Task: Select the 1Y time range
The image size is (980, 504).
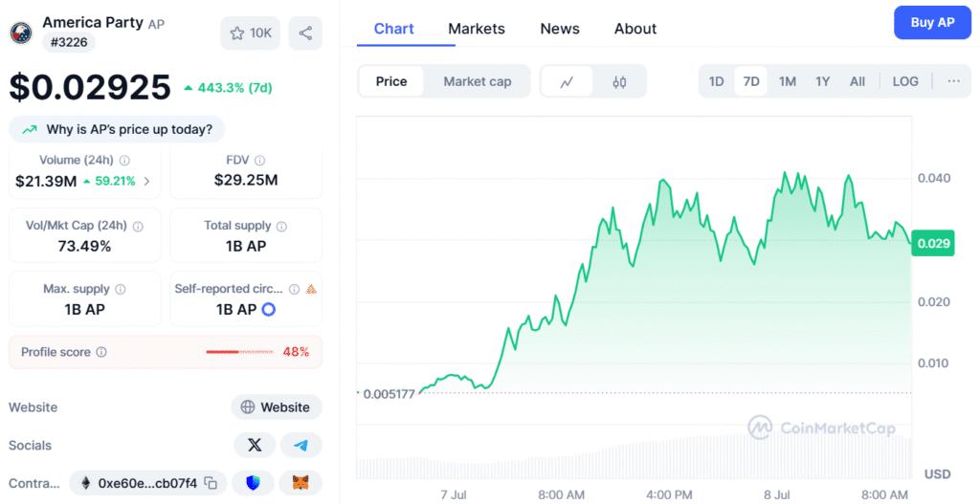Action: 822,82
